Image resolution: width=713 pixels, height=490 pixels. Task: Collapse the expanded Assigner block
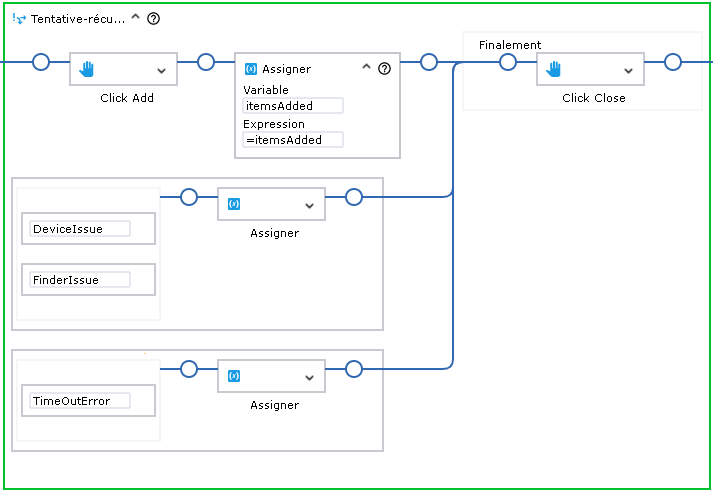(366, 69)
